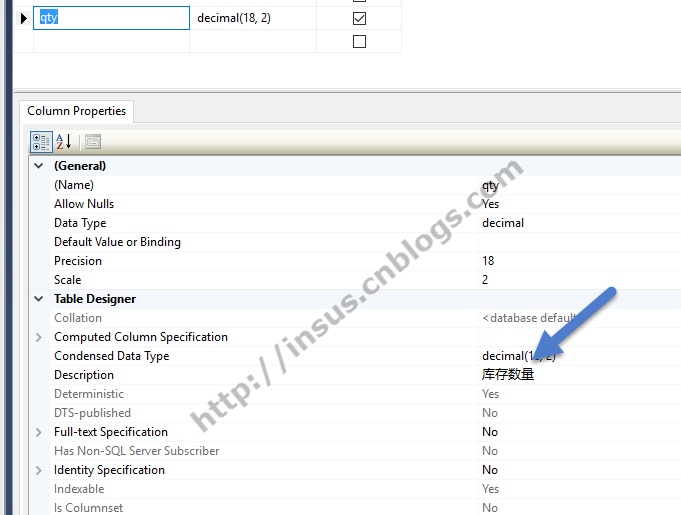Click the Alphabetical sort icon

[64, 142]
